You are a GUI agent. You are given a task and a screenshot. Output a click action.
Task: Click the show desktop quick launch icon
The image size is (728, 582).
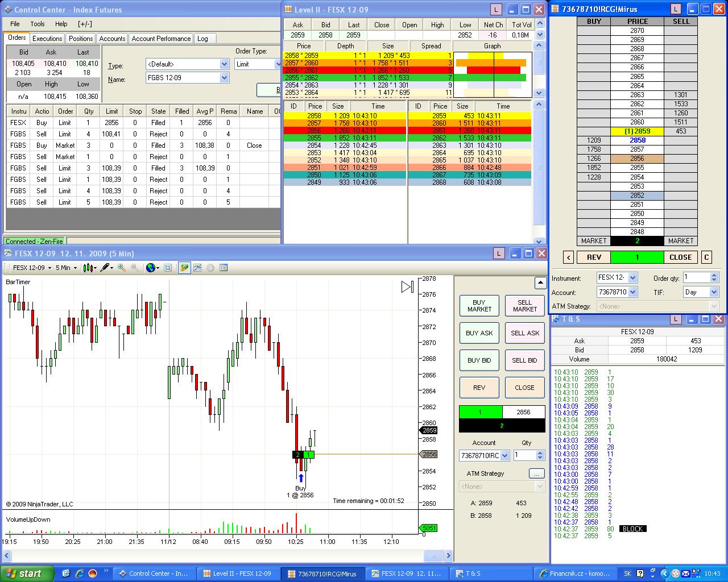point(66,573)
